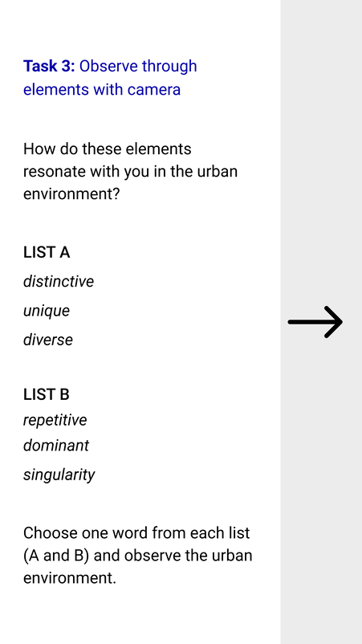Select the word 'distinctive' in List A
The image size is (362, 644).
pyautogui.click(x=59, y=281)
